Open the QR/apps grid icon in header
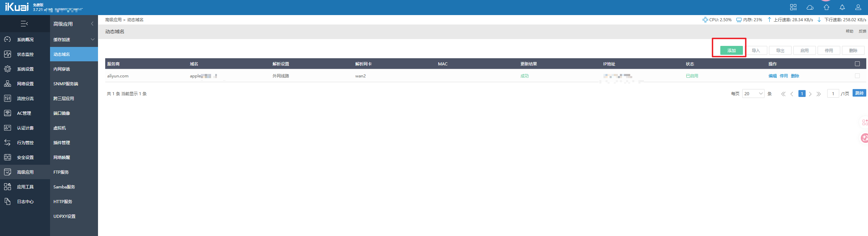The image size is (868, 236). pos(793,8)
